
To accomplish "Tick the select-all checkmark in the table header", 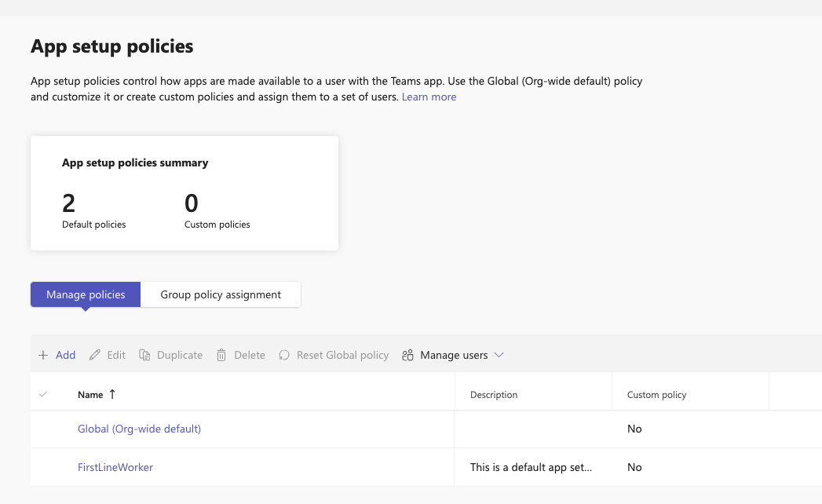I will pos(43,395).
